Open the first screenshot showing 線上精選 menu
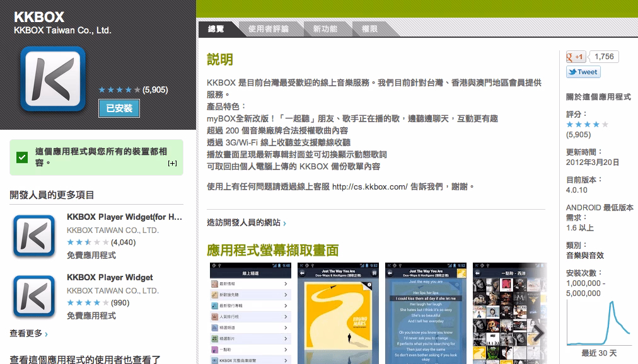 pyautogui.click(x=250, y=313)
